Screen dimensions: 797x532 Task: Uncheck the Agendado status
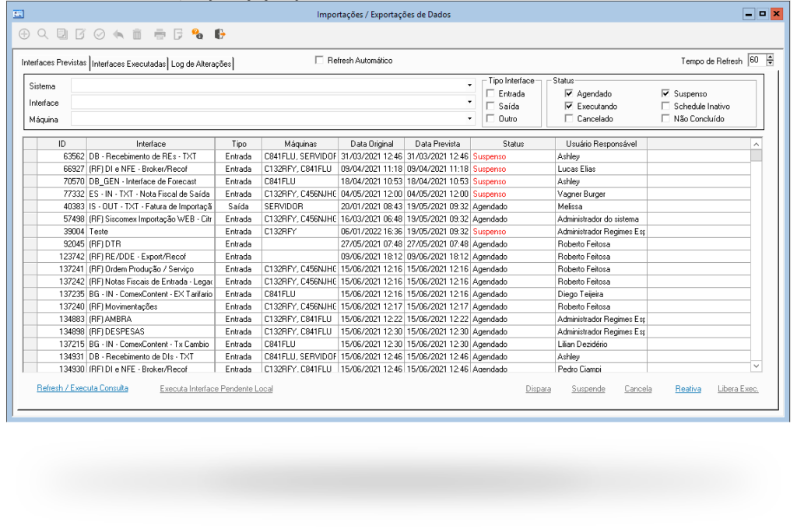[569, 93]
